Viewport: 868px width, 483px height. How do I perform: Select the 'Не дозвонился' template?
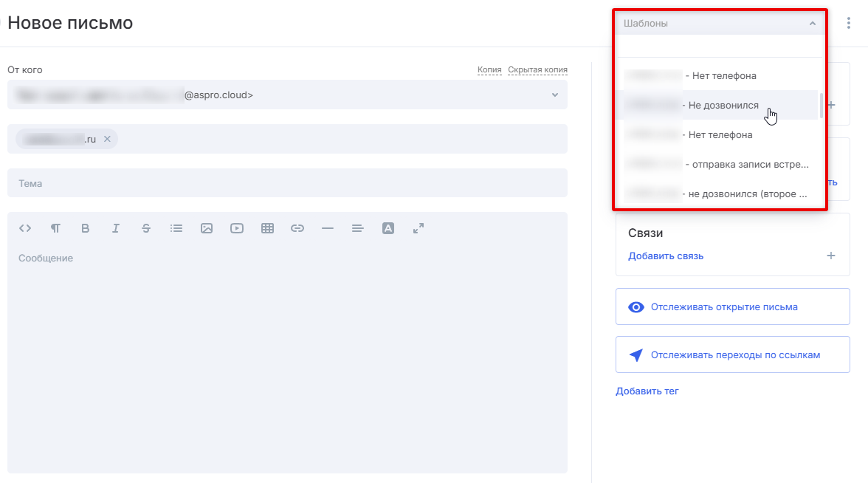(x=723, y=106)
